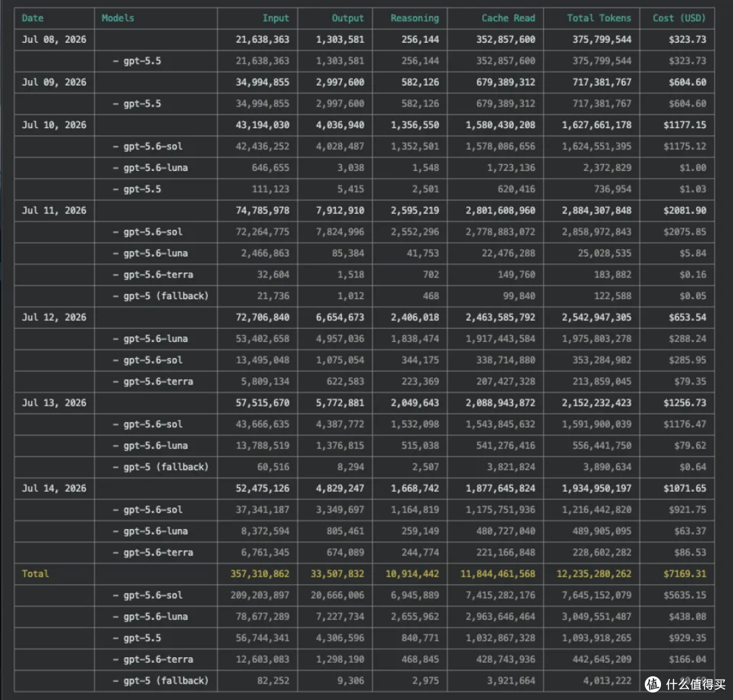The height and width of the screenshot is (700, 733).
Task: Click gpt-5.6-sol cost $2075.85
Action: (684, 232)
